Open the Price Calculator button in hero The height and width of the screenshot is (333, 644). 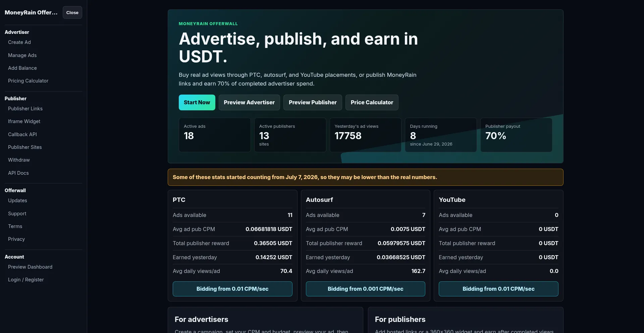tap(372, 102)
